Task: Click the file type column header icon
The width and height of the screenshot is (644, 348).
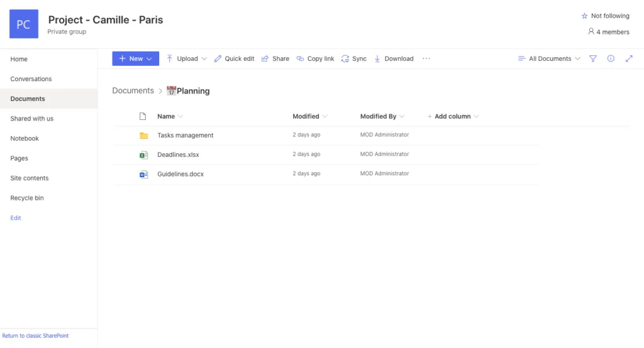Action: pos(143,117)
